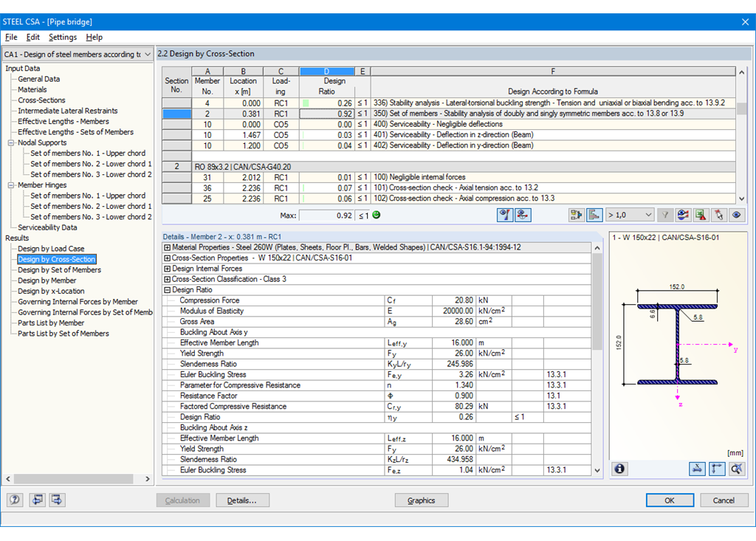Screen dimensions: 756x541
Task: Toggle the x-dimension display icon under the cross-section graphic
Action: pos(697,469)
